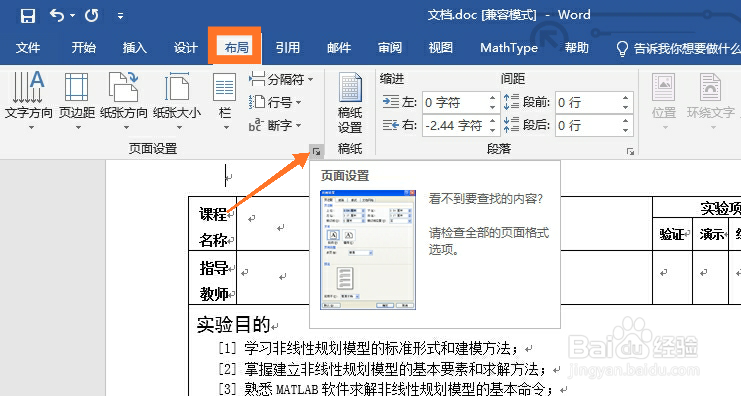Open the 帮助 tab
The width and height of the screenshot is (741, 396).
tap(577, 48)
